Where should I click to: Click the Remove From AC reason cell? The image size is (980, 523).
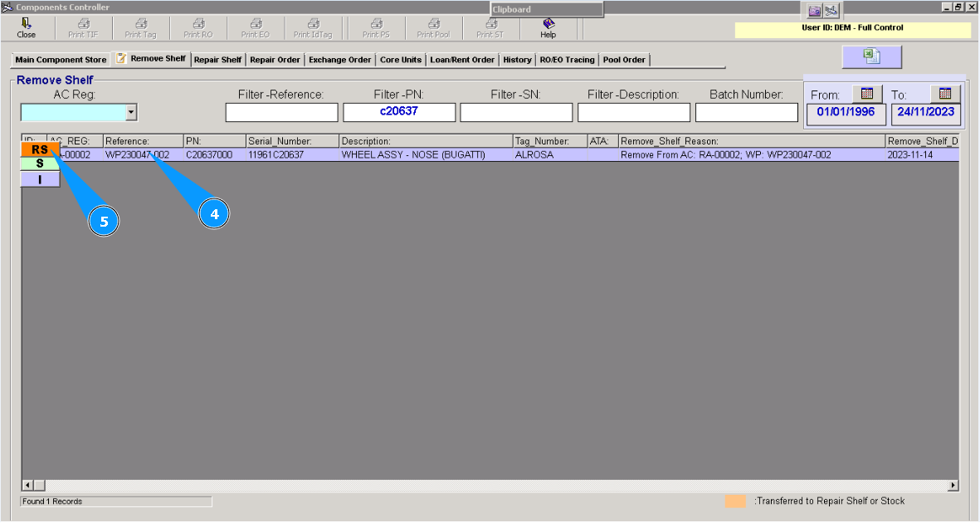[752, 154]
